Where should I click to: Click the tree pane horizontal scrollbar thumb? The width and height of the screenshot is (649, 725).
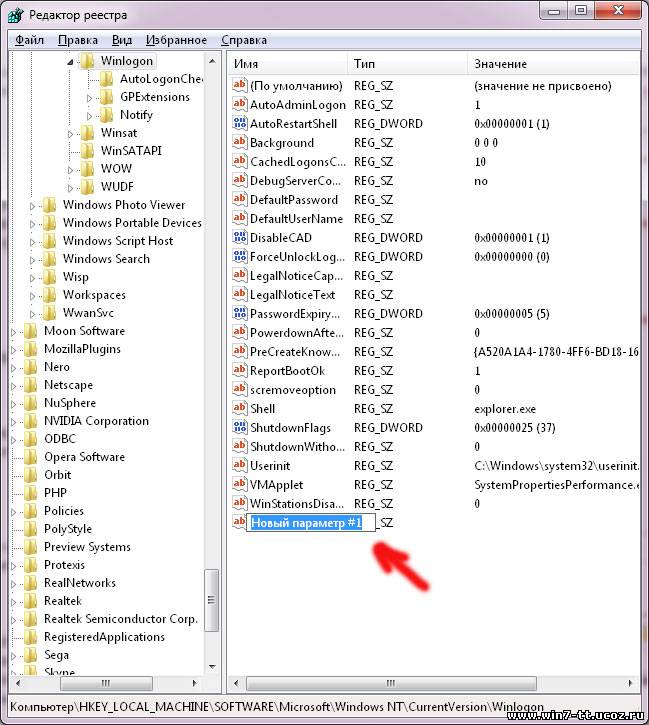pos(106,683)
